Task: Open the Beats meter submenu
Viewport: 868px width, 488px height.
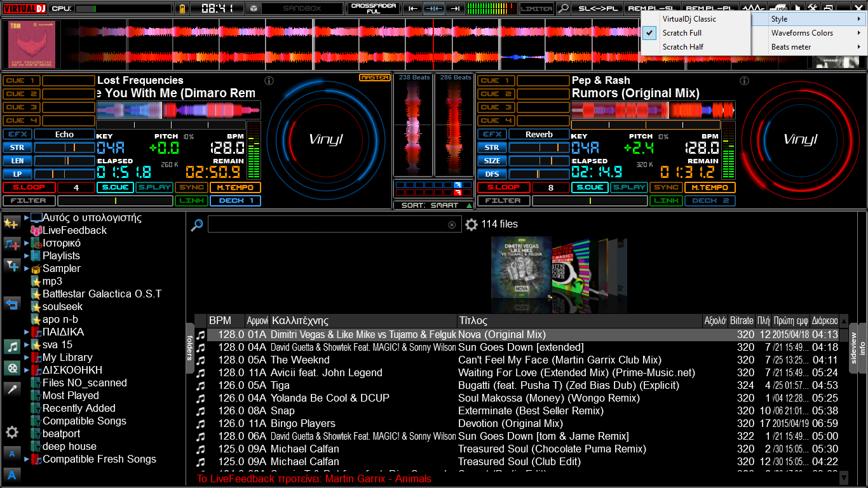Action: coord(809,47)
